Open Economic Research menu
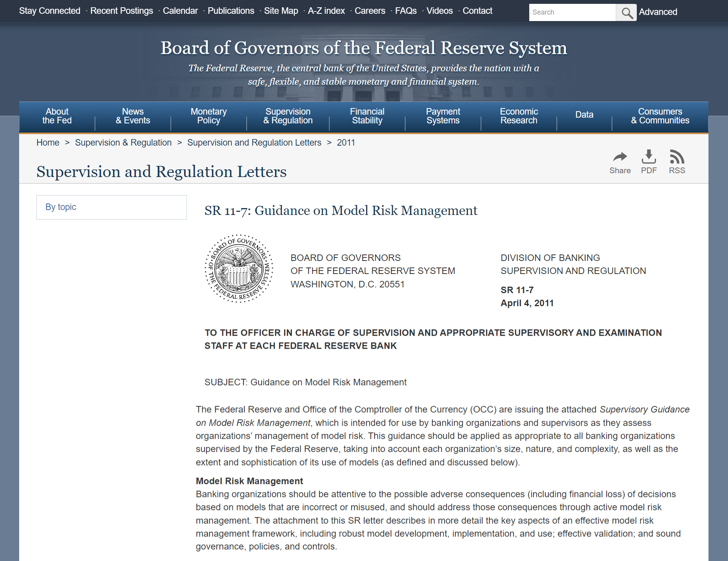The height and width of the screenshot is (561, 728). click(519, 116)
